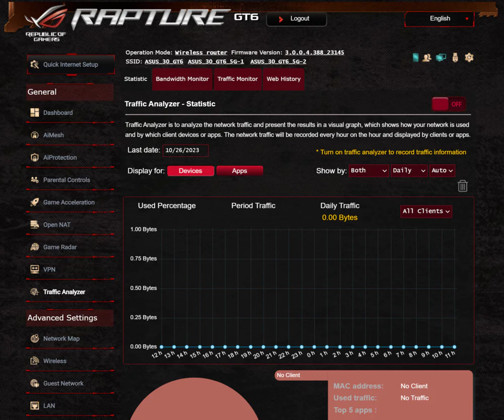This screenshot has width=504, height=420.
Task: Click the LAN icon in sidebar
Action: click(35, 406)
